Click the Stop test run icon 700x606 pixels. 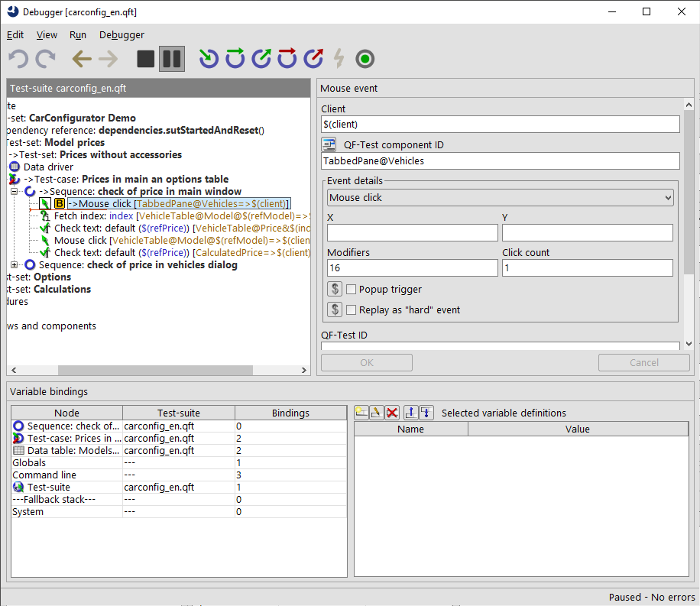(x=145, y=59)
